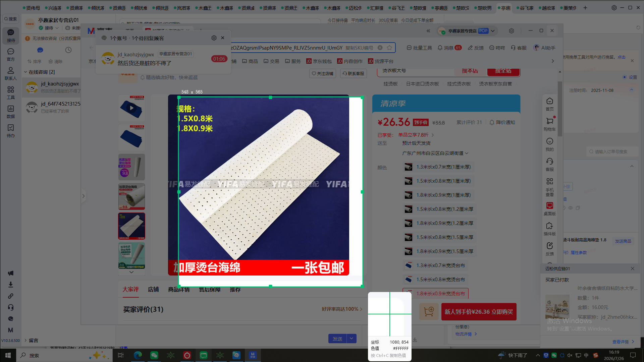This screenshot has width=644, height=362.
Task: Select the 设置 radio button on right panel
Action: click(625, 77)
